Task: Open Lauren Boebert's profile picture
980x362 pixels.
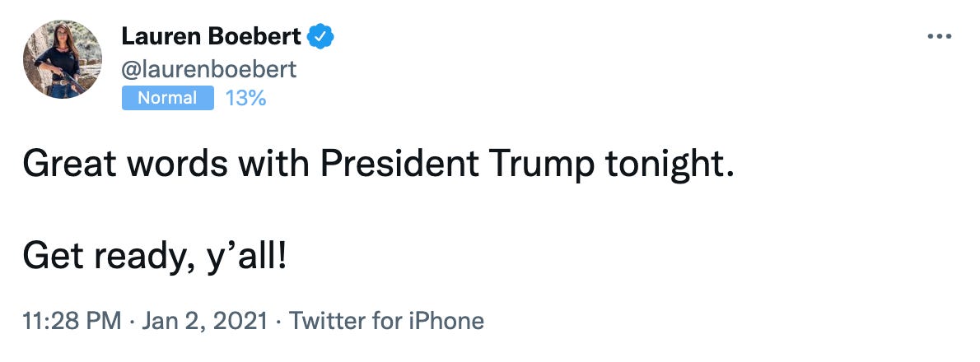Action: pyautogui.click(x=63, y=59)
